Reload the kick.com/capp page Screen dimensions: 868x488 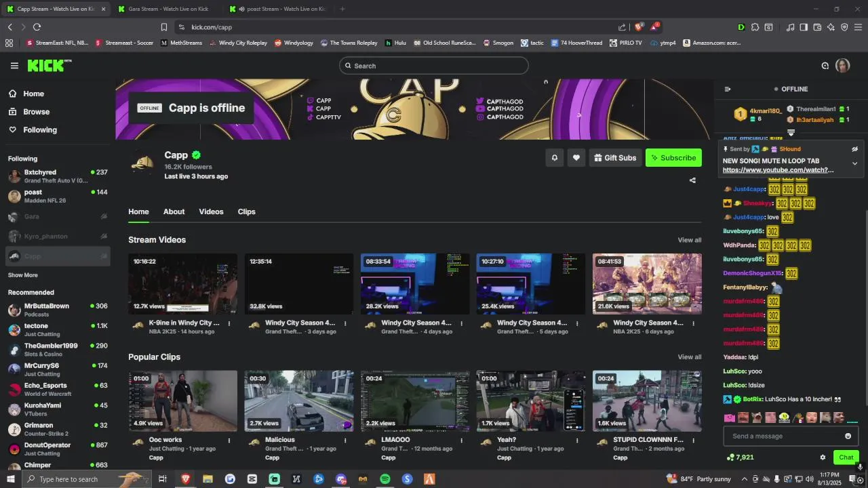click(x=37, y=27)
